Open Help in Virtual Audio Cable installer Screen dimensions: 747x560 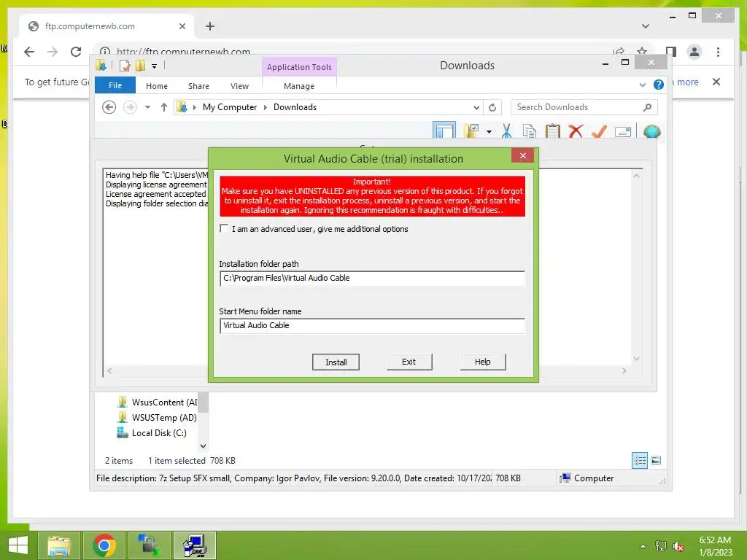pos(483,362)
